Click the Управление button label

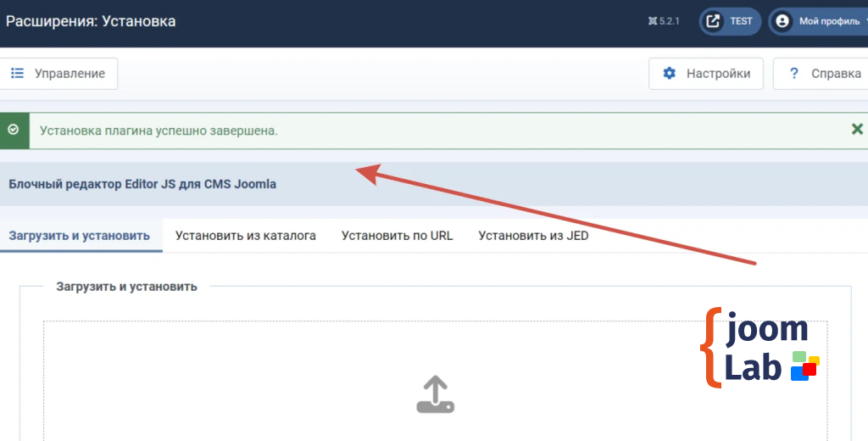[x=70, y=74]
